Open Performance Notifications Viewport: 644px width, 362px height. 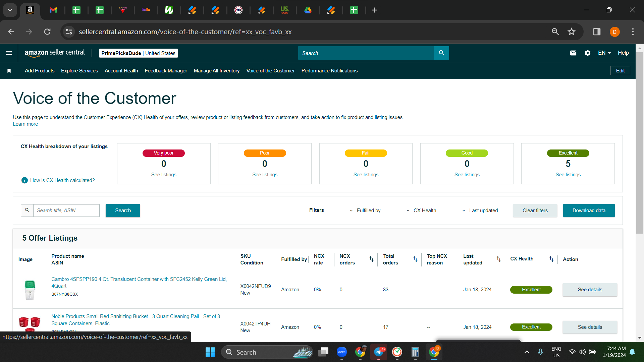329,71
